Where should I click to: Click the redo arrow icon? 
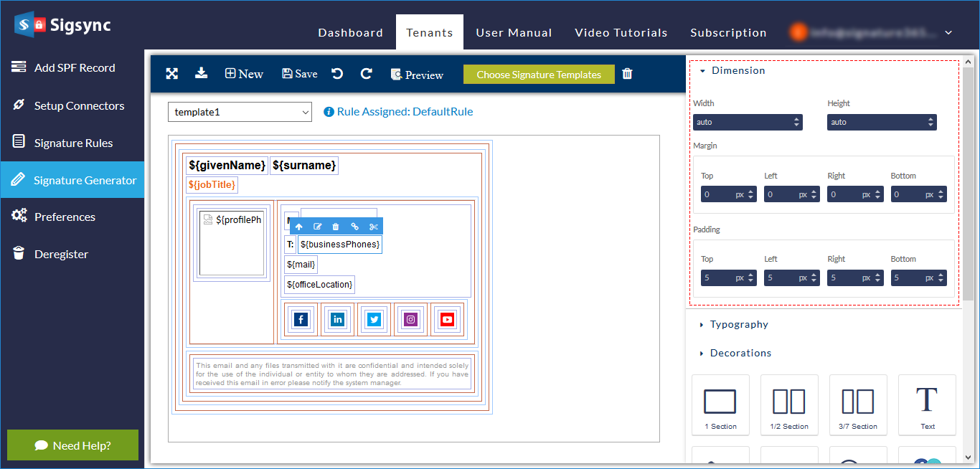click(x=366, y=73)
